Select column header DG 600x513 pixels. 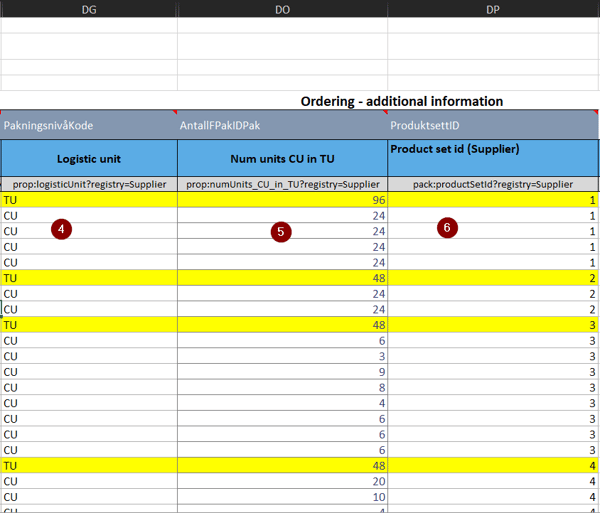click(89, 9)
